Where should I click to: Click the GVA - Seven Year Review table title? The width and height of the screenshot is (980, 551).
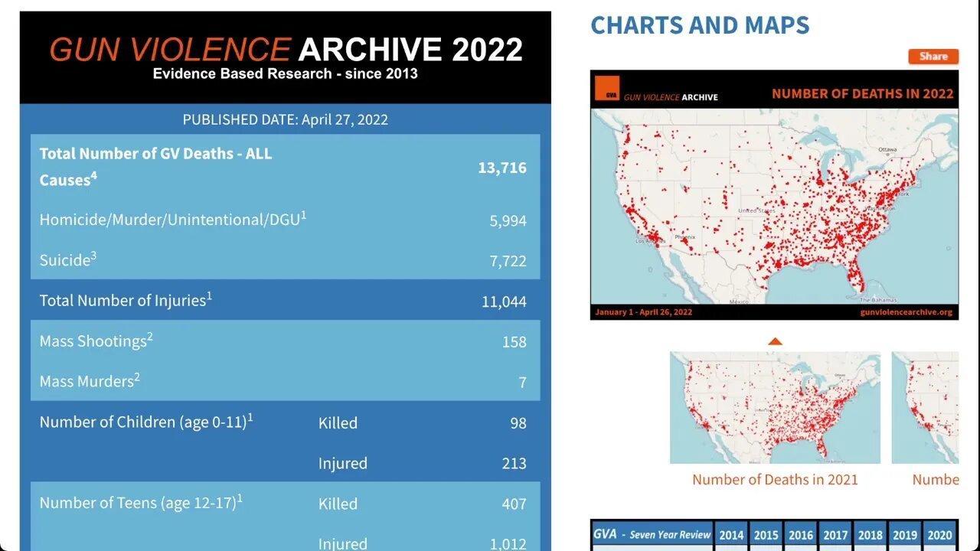[652, 534]
